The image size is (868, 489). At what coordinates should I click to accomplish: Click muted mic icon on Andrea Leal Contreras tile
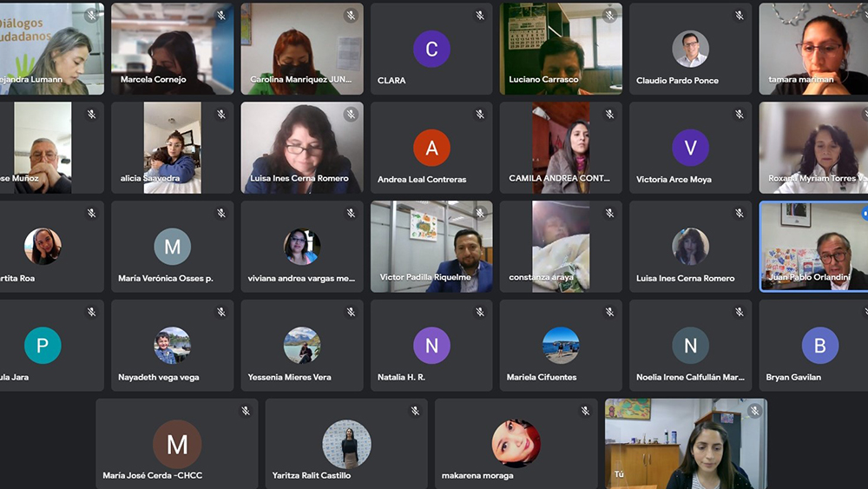pos(480,115)
